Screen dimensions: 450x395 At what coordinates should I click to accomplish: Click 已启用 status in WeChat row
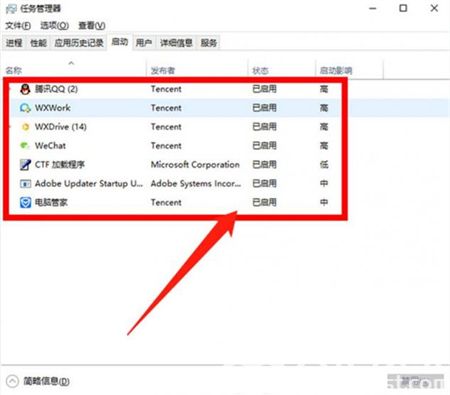coord(264,146)
